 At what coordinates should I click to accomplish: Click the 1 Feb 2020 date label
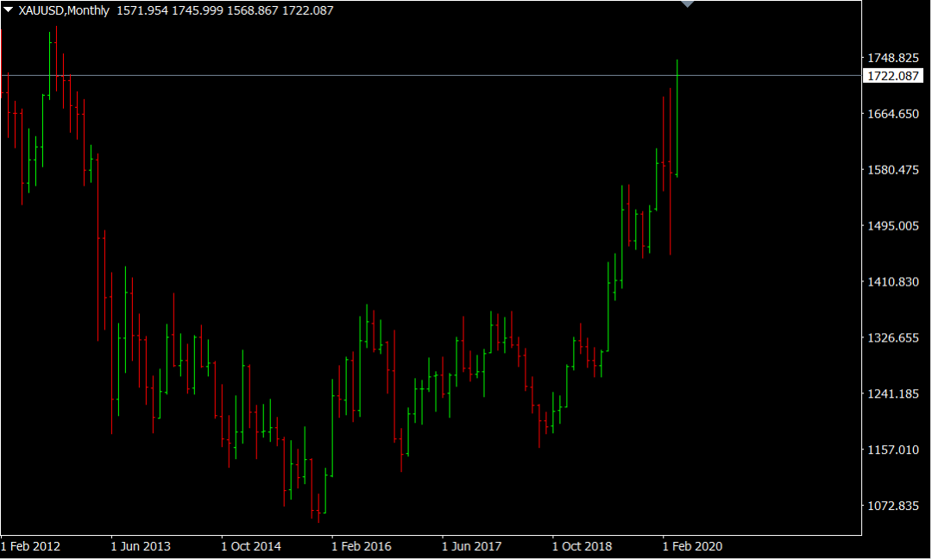(692, 546)
